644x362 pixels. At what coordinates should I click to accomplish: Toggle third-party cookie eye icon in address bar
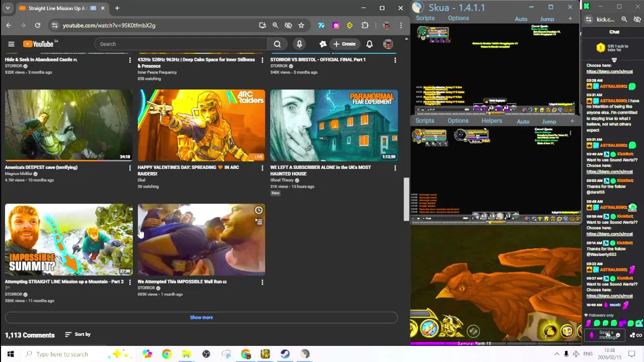click(288, 25)
